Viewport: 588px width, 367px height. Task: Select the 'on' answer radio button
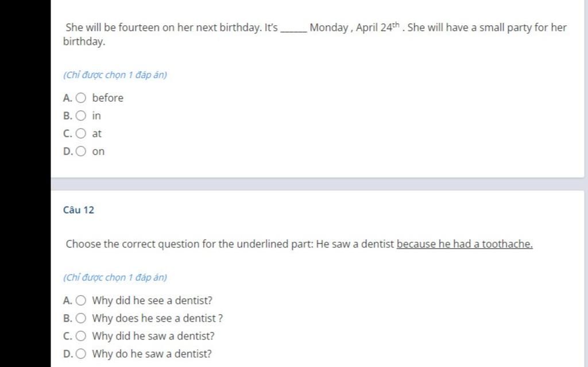pos(80,151)
